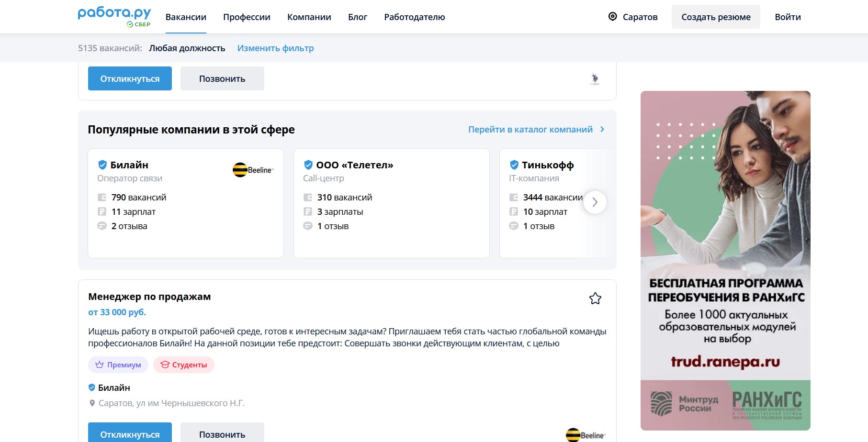This screenshot has width=868, height=442.
Task: Click the graduation cap icon on Студенты tag
Action: [165, 365]
